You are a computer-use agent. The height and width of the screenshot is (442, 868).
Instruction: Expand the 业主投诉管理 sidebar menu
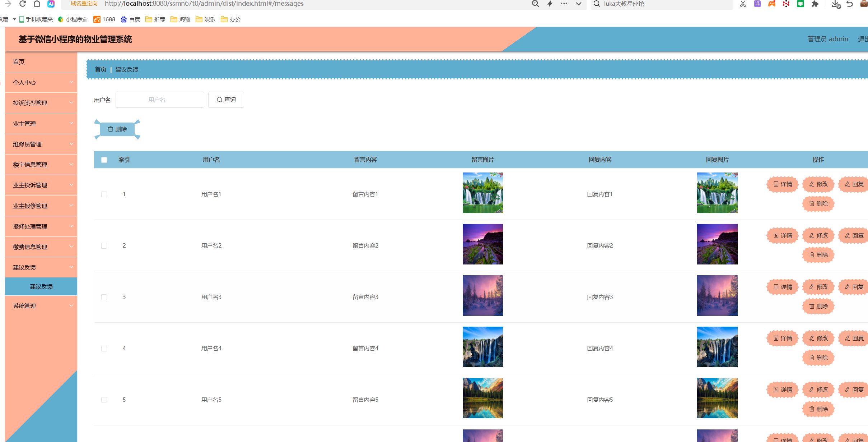coord(41,185)
